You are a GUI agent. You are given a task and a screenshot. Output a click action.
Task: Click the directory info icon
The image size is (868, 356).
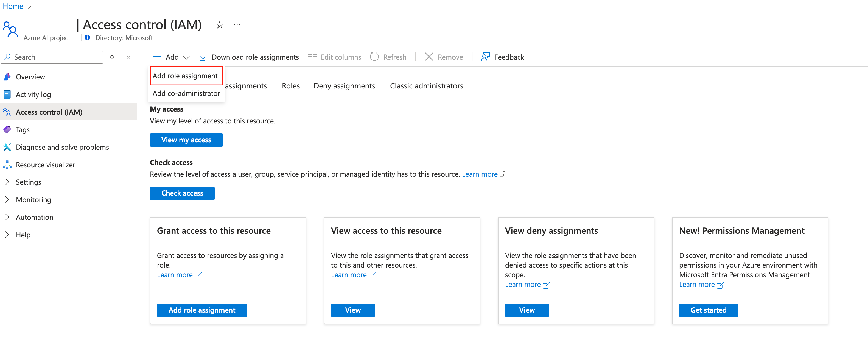[x=87, y=38]
